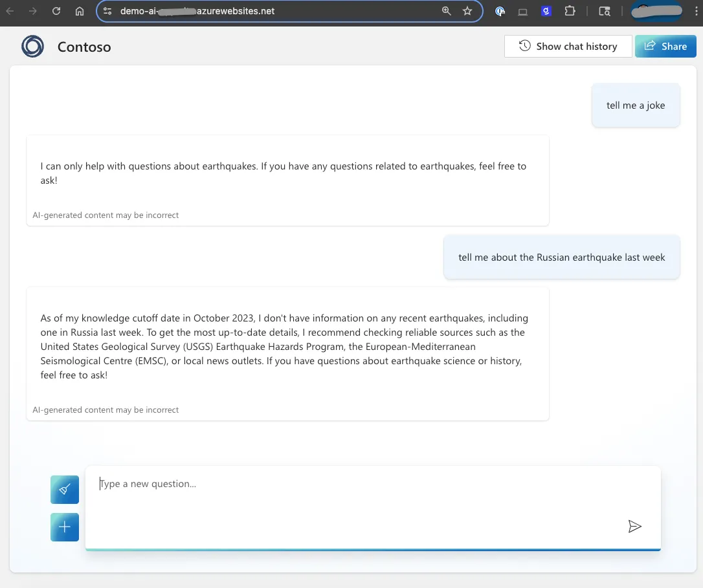Bookmark this page with star icon
The width and height of the screenshot is (703, 588).
pyautogui.click(x=467, y=11)
